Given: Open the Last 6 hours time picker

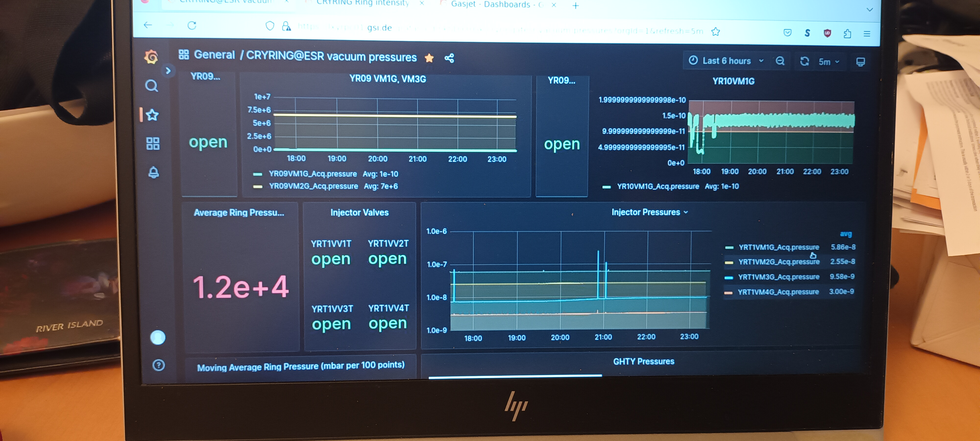Looking at the screenshot, I should 726,61.
